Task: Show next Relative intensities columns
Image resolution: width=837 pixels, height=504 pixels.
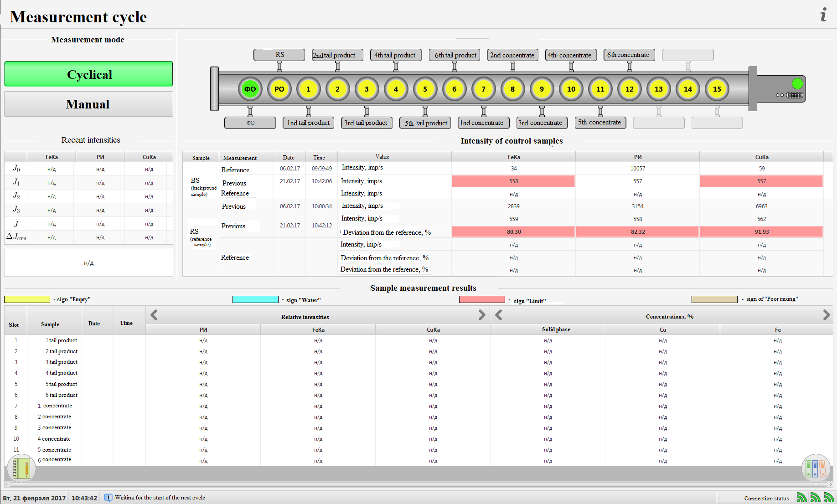Action: click(x=481, y=315)
